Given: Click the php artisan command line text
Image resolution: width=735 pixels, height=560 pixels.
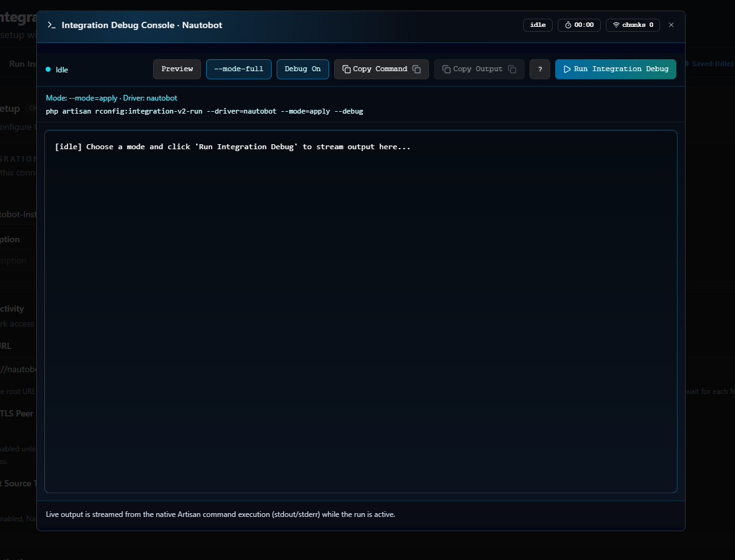Looking at the screenshot, I should click(x=204, y=111).
